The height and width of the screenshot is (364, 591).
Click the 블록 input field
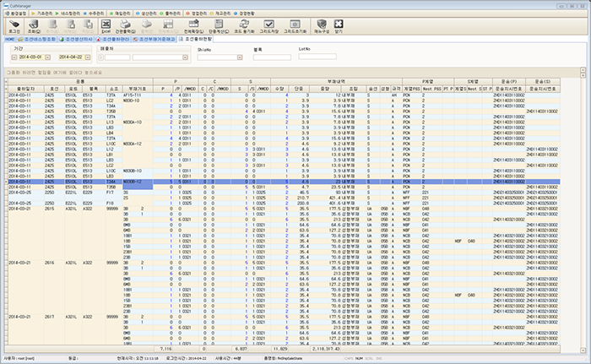[272, 57]
